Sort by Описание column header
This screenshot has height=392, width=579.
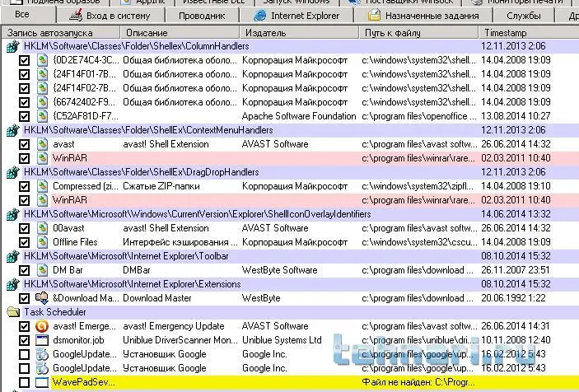pyautogui.click(x=180, y=32)
